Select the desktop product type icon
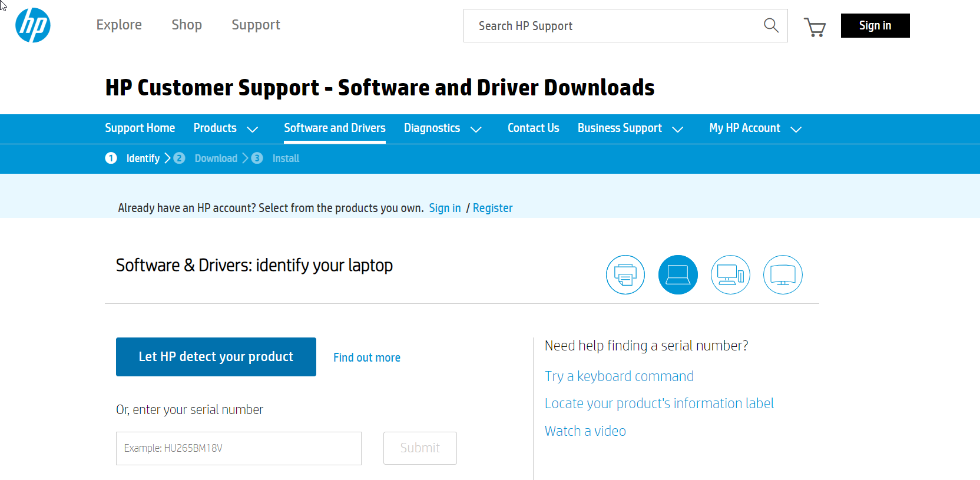This screenshot has height=480, width=980. tap(730, 274)
